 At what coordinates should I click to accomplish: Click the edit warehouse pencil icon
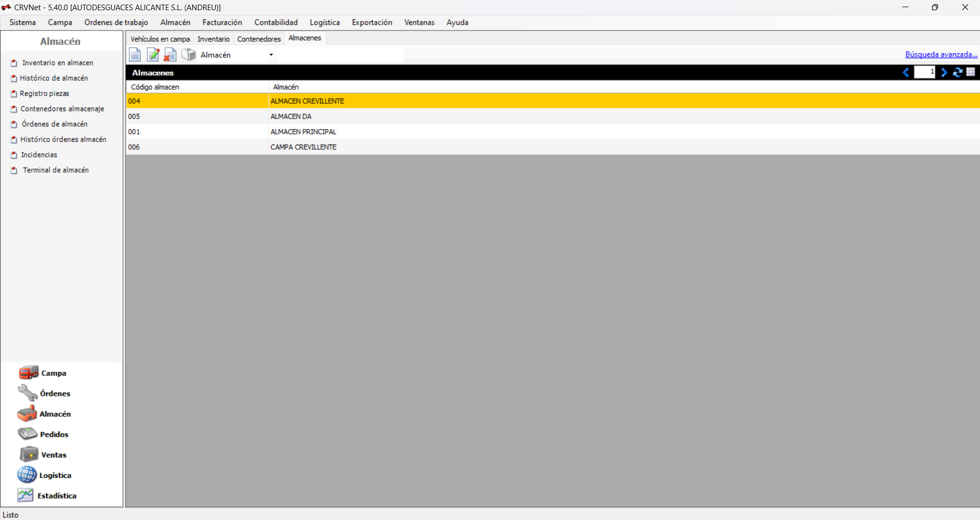(153, 55)
